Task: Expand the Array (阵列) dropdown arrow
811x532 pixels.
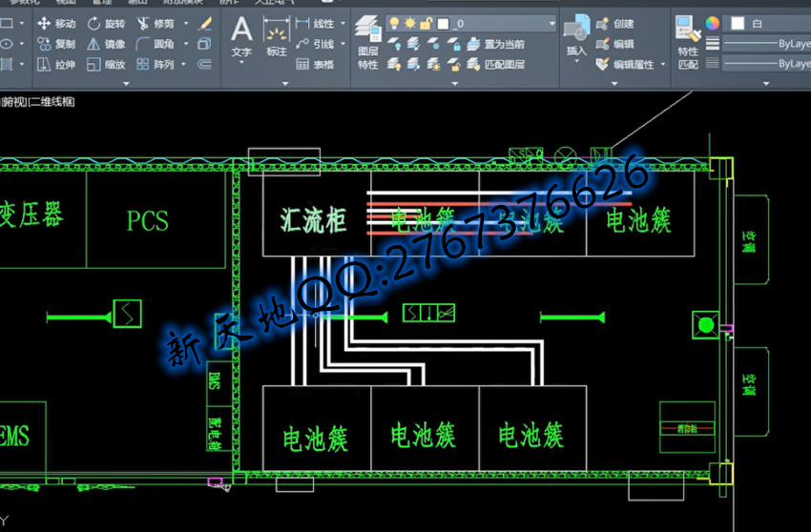Action: (183, 65)
